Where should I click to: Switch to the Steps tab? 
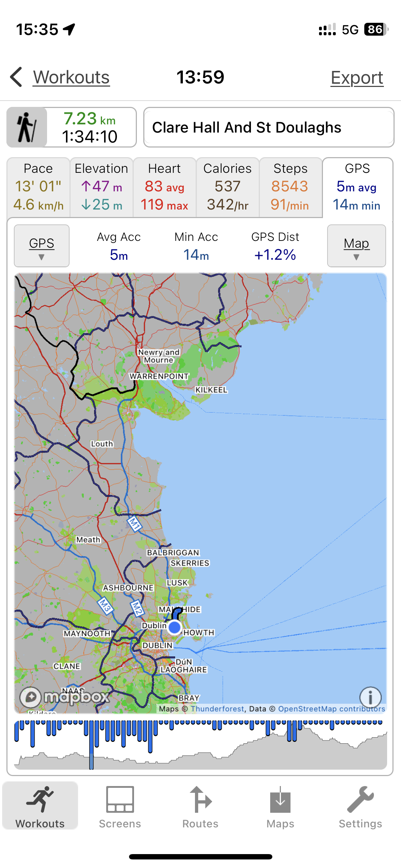tap(291, 187)
